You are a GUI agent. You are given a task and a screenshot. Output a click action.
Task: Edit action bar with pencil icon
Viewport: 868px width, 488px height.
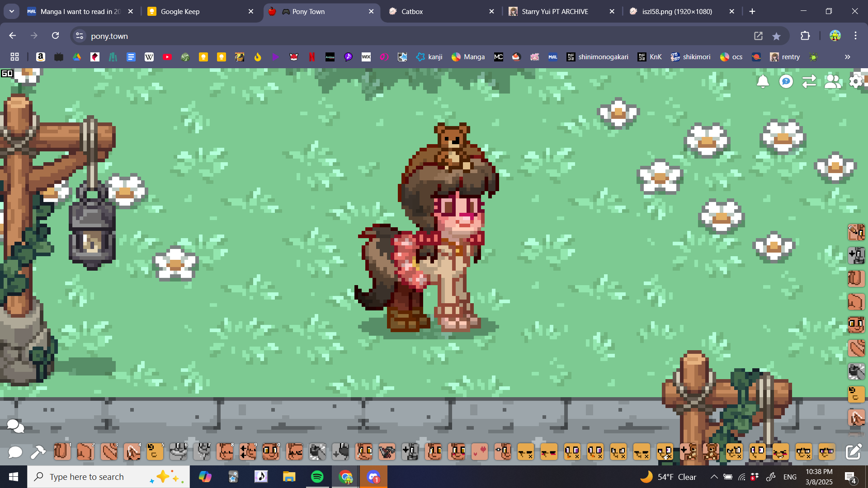853,452
